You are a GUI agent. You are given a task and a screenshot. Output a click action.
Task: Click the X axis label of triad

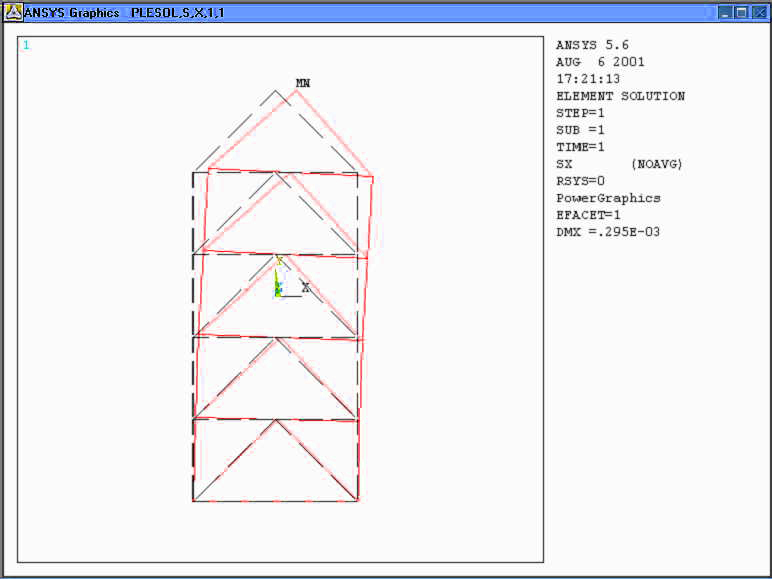(306, 288)
